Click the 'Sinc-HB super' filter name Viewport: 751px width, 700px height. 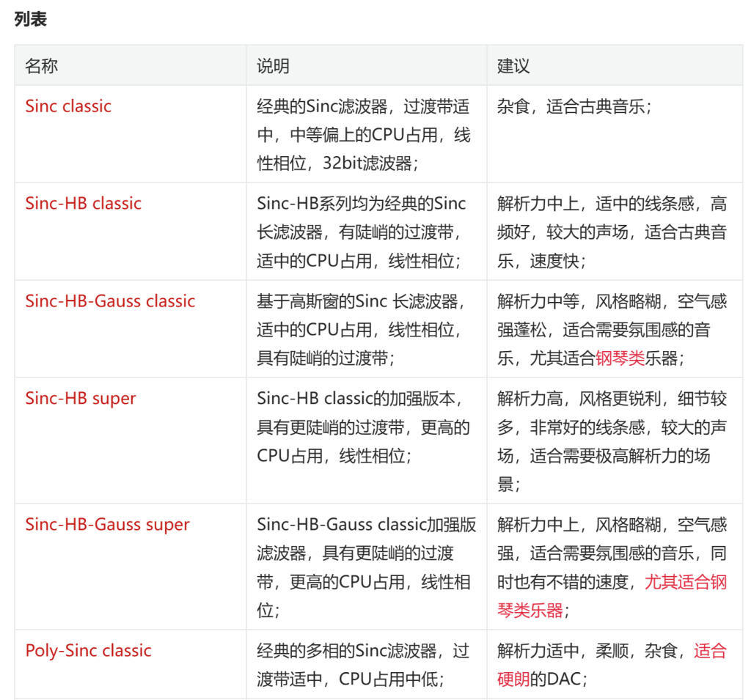click(x=81, y=398)
